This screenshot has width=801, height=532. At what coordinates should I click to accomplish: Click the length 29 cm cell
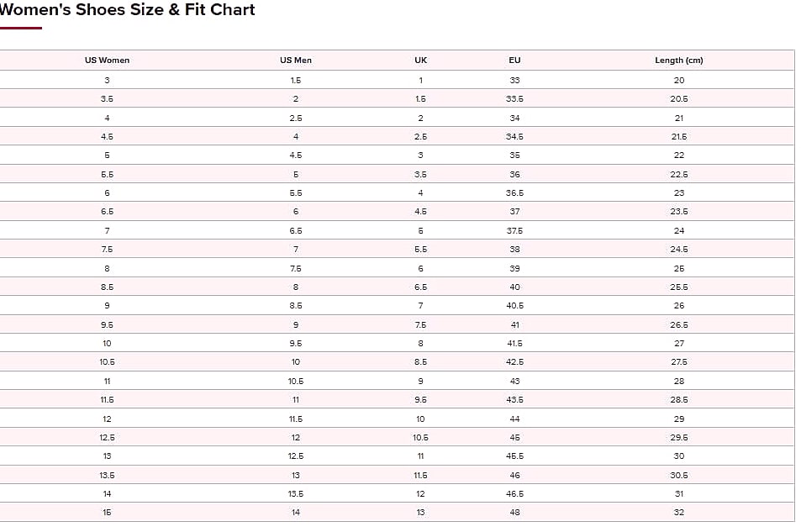(679, 419)
